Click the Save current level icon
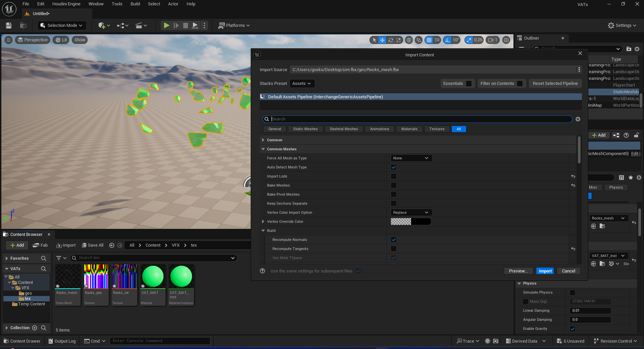 coord(9,26)
